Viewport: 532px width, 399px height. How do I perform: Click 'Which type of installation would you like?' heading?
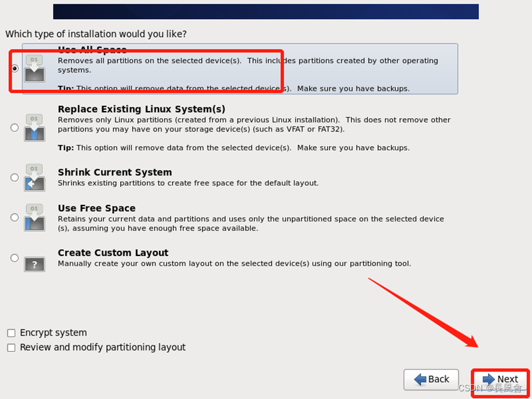tap(96, 34)
